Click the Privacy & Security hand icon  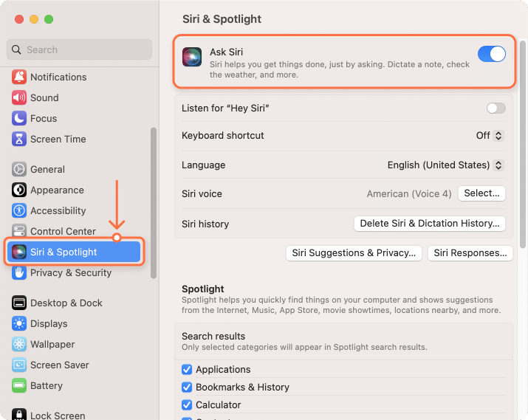(x=19, y=272)
